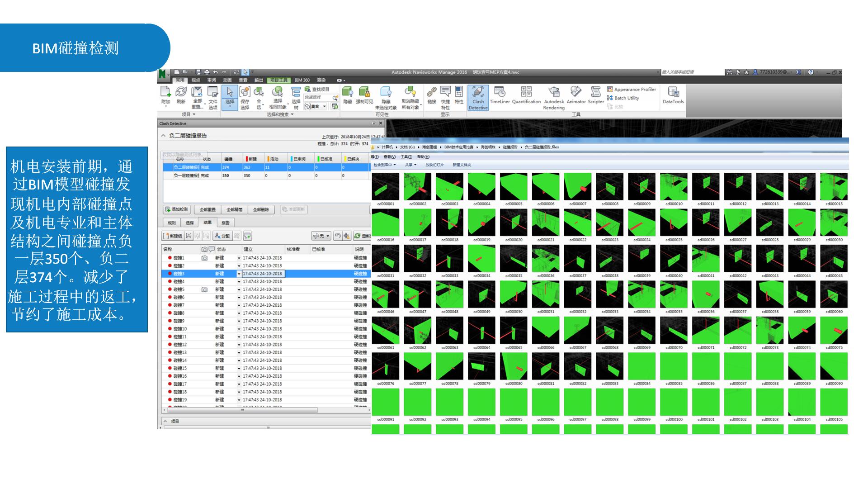Open 包含到库中 dropdown in Explorer
This screenshot has width=868, height=488.
coord(384,165)
